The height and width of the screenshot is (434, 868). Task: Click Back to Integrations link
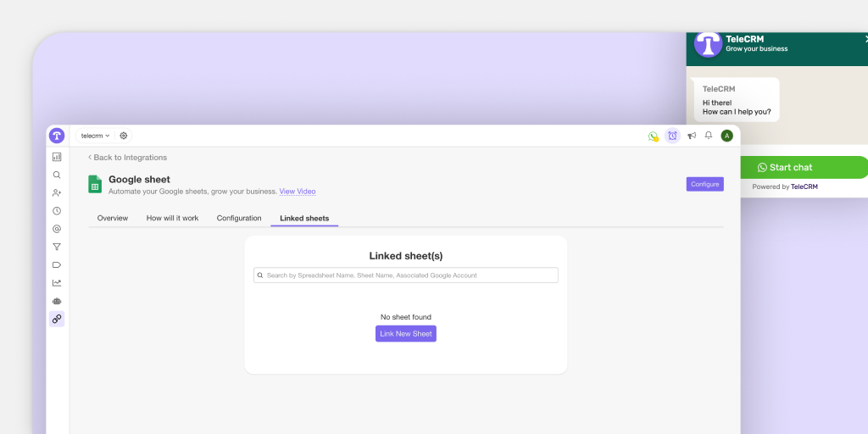(x=127, y=157)
